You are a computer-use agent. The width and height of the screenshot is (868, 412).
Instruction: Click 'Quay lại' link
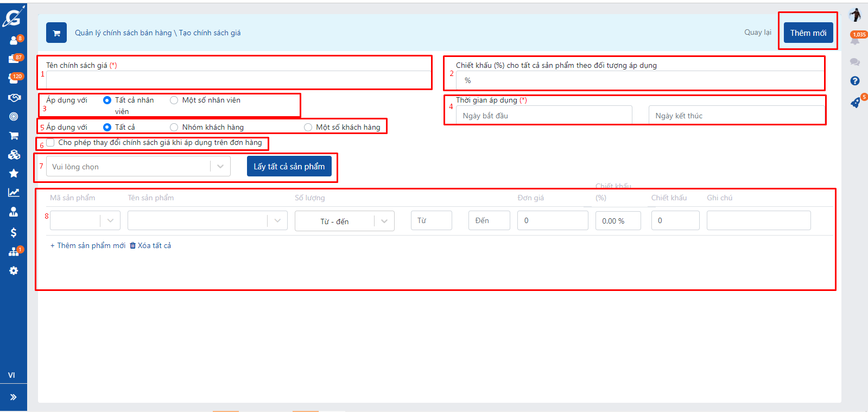757,33
